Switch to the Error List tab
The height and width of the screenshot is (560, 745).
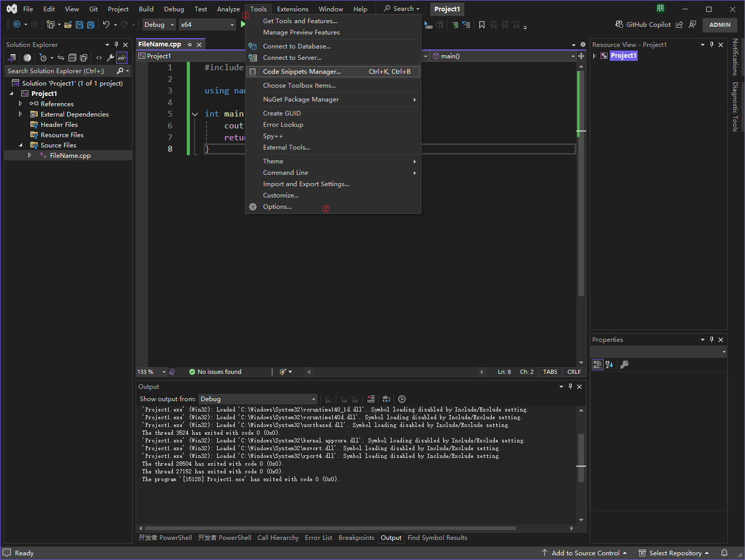coord(318,537)
